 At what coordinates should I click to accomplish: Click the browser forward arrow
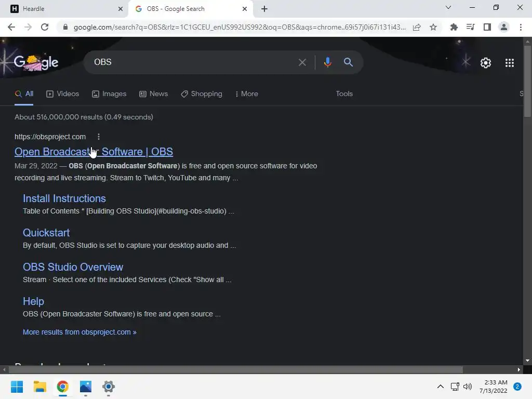28,27
